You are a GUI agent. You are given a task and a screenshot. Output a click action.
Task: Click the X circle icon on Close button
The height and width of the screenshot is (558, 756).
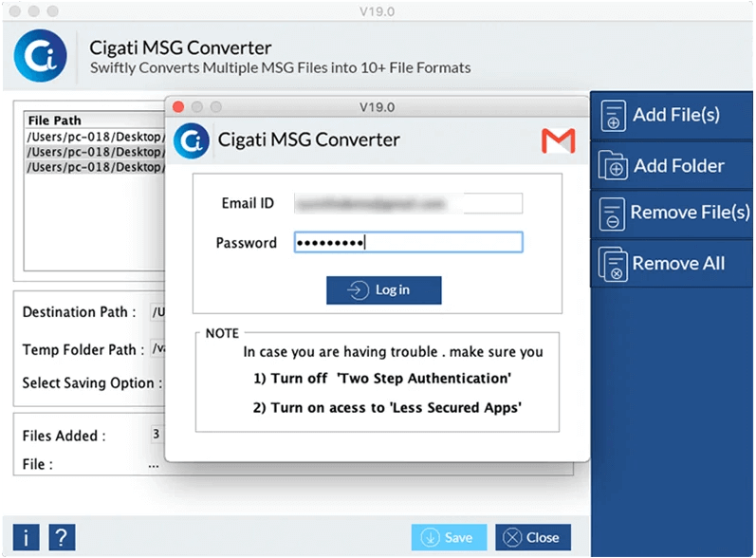512,537
